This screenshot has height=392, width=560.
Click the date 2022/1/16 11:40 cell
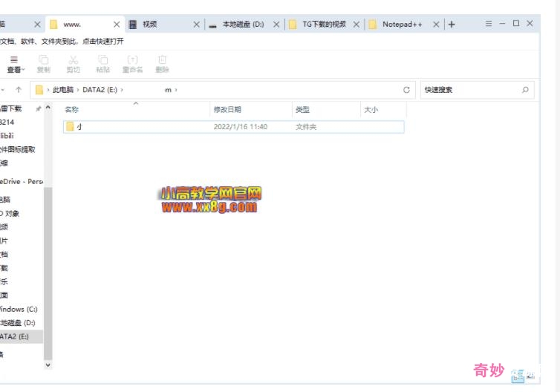241,127
